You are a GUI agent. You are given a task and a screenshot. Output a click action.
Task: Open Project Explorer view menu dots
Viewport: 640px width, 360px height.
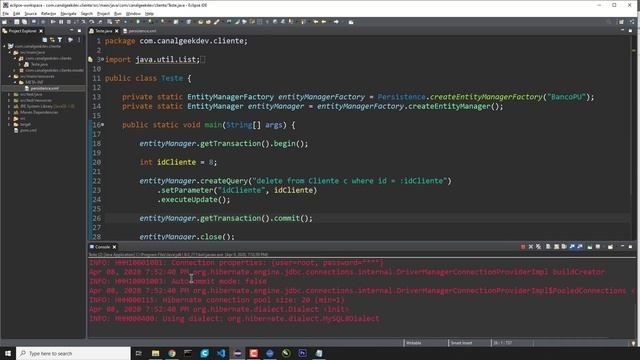coord(79,40)
